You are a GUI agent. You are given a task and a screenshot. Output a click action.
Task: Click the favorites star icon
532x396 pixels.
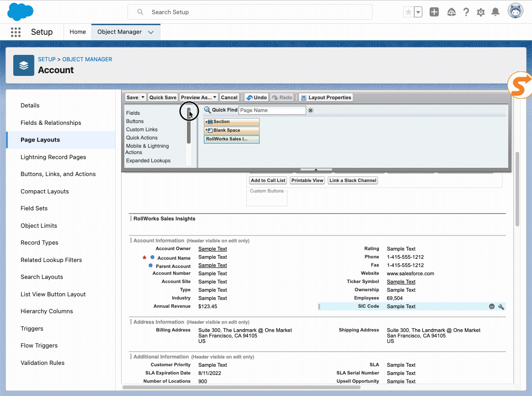click(x=408, y=12)
